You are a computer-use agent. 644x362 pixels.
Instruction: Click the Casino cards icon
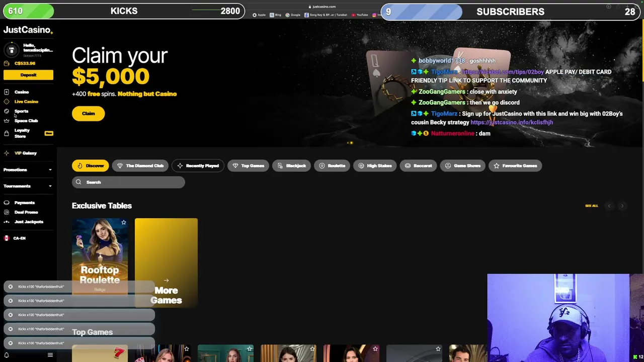(7, 92)
